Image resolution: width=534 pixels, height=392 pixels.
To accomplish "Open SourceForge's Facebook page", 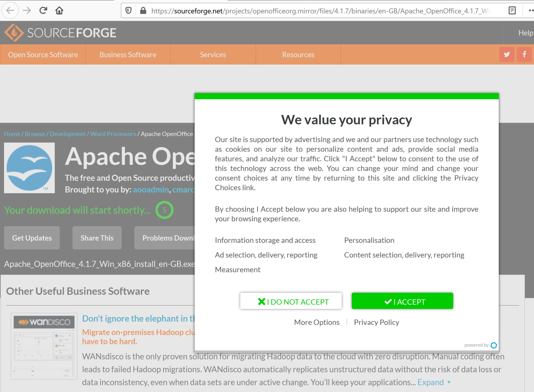I will (524, 54).
